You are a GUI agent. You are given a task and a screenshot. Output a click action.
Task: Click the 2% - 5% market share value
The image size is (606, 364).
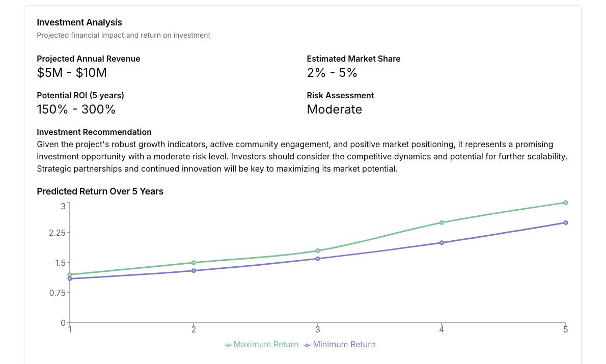pyautogui.click(x=332, y=73)
